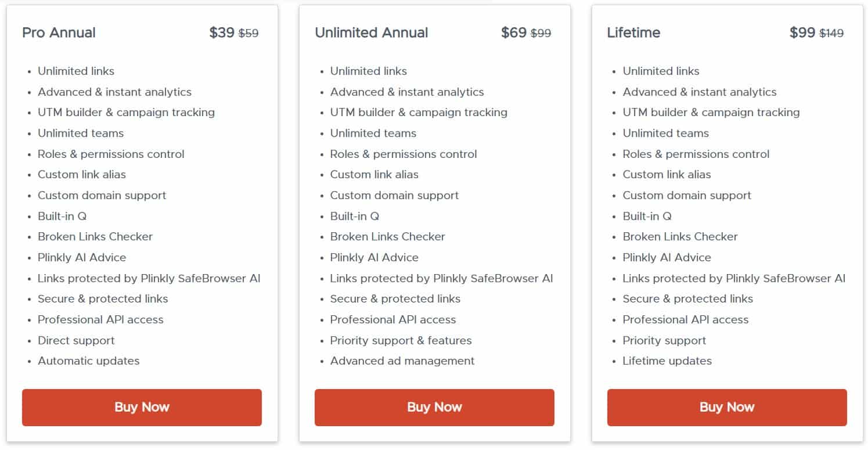This screenshot has height=450, width=868.
Task: Click Advanced & instant analytics under Unlimited Annual
Action: coord(406,92)
